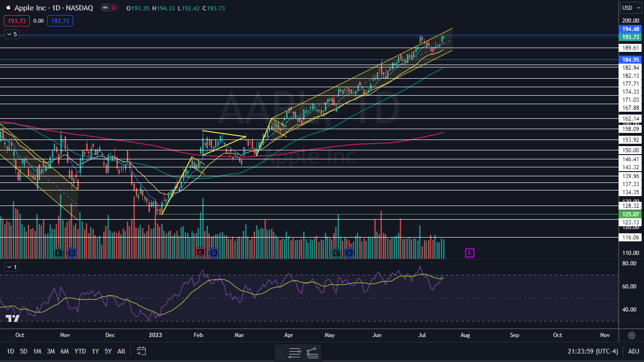Expand the RSI pane legend arrow
The width and height of the screenshot is (644, 362).
tap(11, 267)
